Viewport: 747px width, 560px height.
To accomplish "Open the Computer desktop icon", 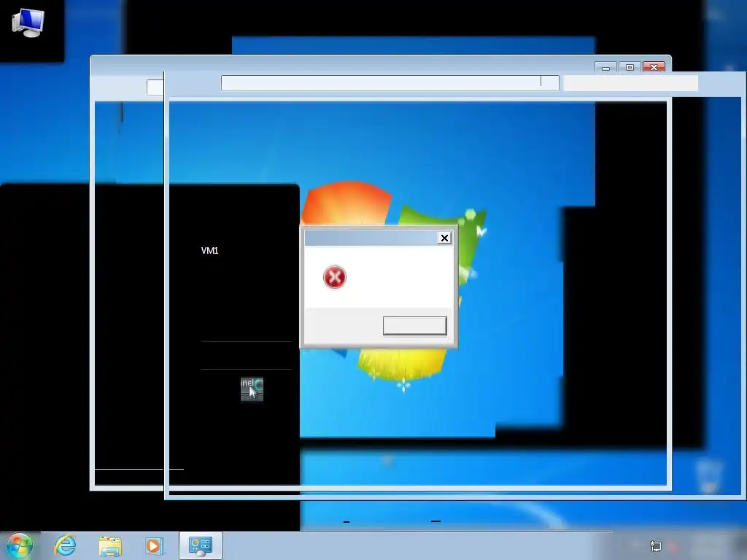I will (x=28, y=23).
